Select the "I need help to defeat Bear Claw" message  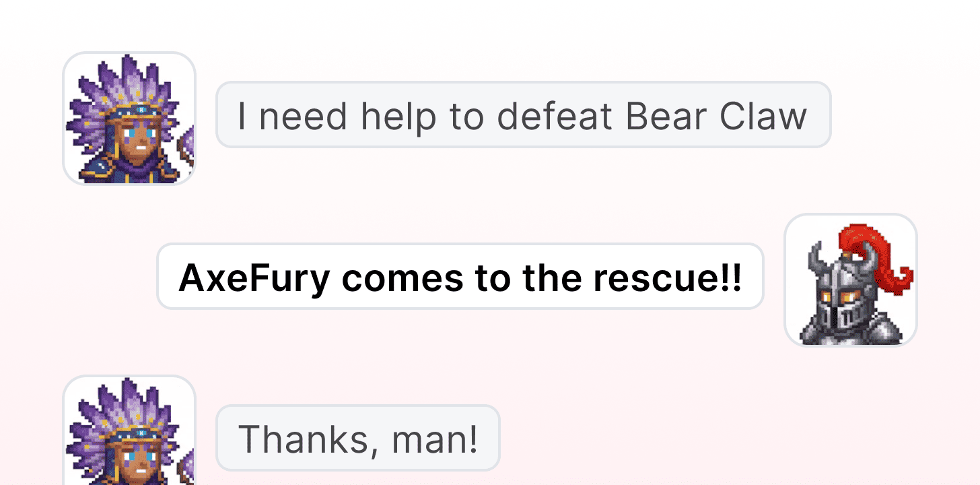click(523, 115)
